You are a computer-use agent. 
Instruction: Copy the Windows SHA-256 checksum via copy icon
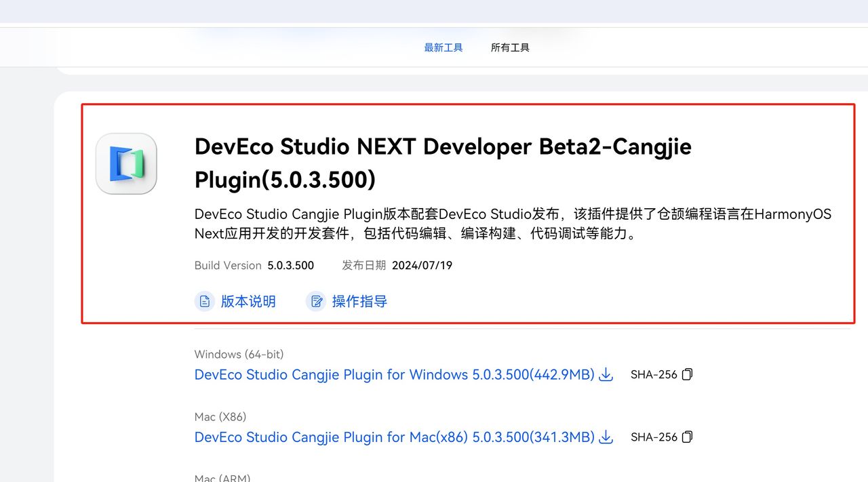click(687, 374)
